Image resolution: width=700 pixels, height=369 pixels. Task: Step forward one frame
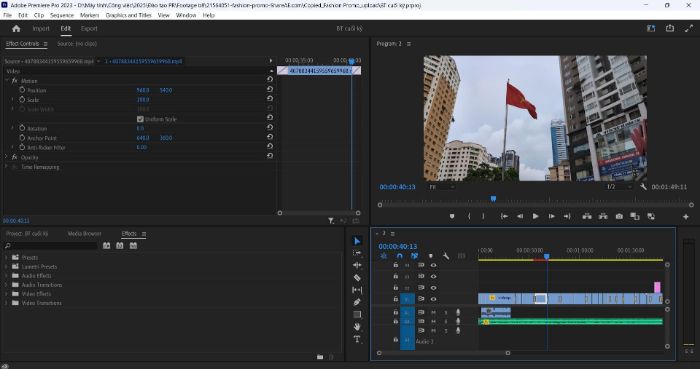[x=552, y=216]
